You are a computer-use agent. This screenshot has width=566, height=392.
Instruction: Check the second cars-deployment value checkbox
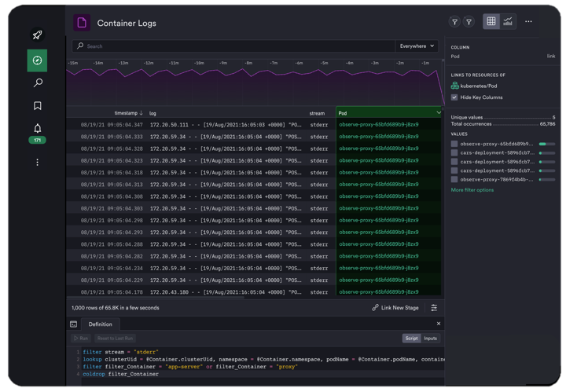454,162
